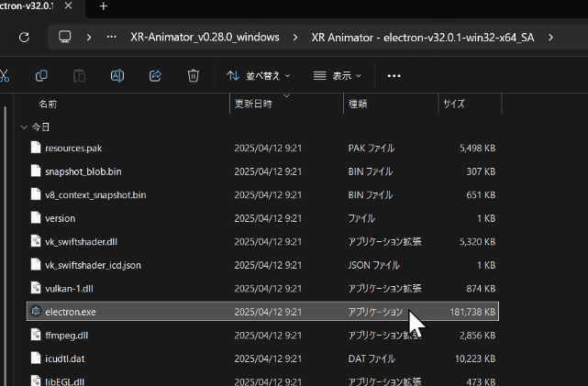Click the Delete trash can icon
The image size is (588, 386).
(x=194, y=75)
